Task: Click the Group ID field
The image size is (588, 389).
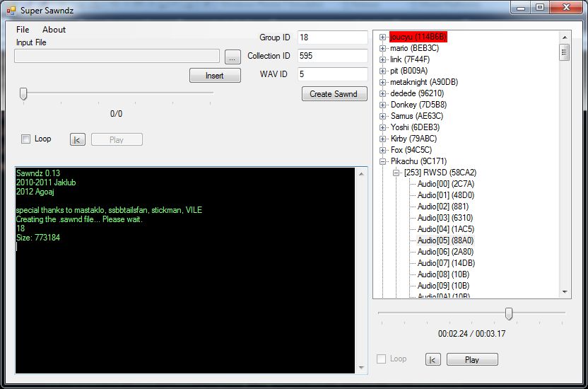Action: point(333,37)
